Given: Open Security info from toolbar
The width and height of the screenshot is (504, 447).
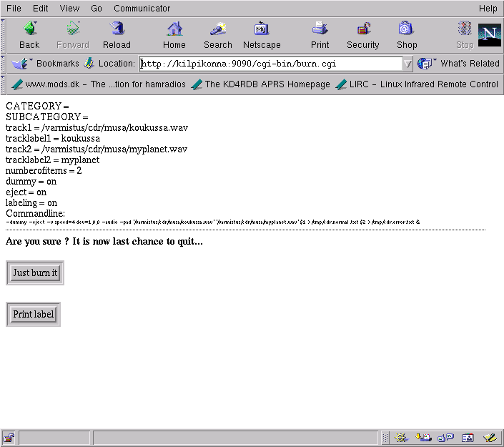Looking at the screenshot, I should [363, 34].
